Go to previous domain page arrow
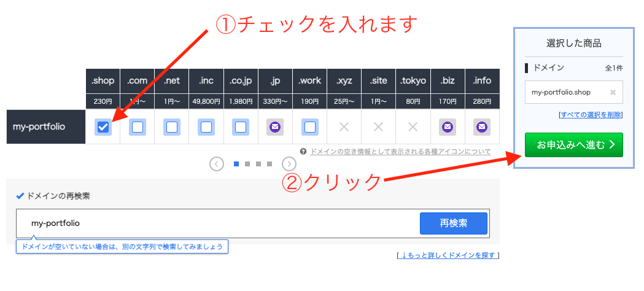644x291 pixels. 217,164
